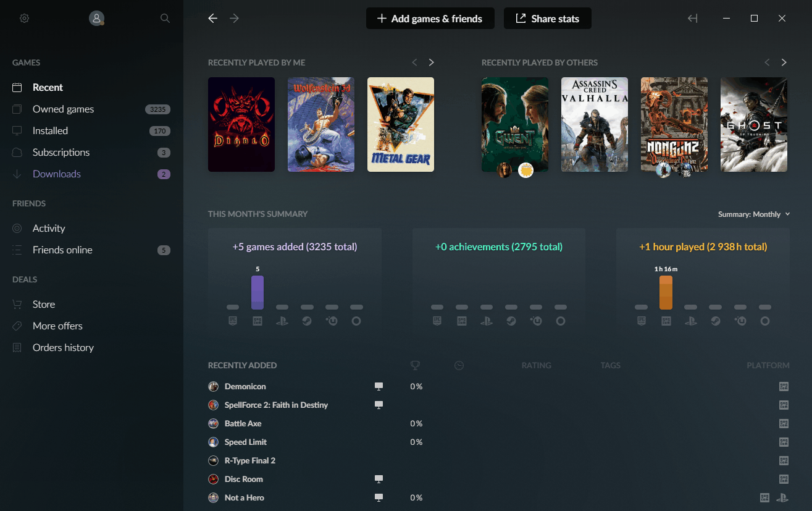This screenshot has height=511, width=812.
Task: Click the +0 achievements (2795 total) heading
Action: pos(499,247)
